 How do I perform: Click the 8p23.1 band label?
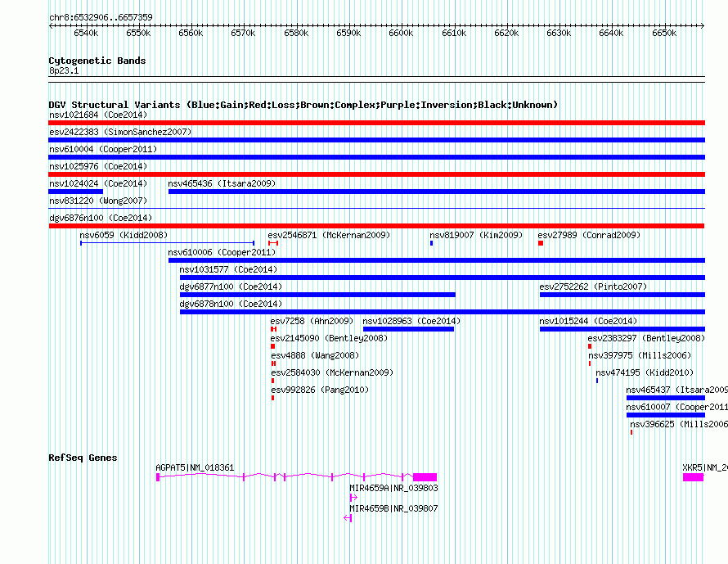[64, 70]
